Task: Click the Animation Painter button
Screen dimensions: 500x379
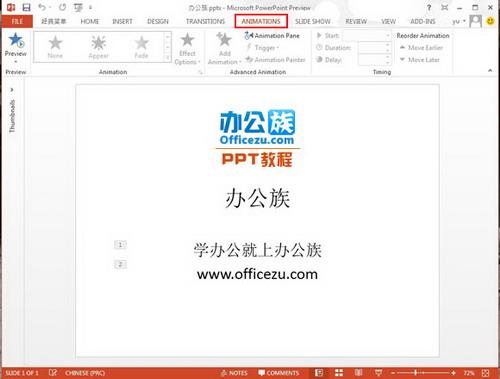Action: pos(275,60)
